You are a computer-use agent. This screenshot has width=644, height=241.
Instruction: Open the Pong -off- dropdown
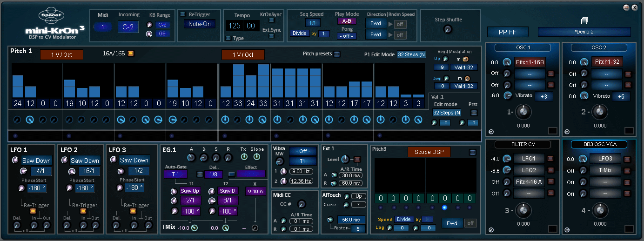tap(347, 36)
